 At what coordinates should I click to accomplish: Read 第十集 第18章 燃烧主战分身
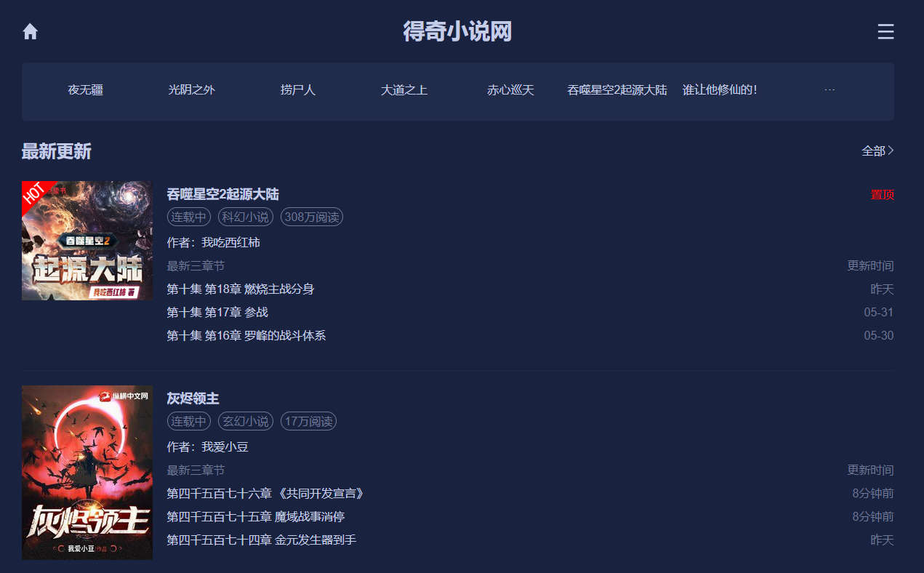[241, 289]
